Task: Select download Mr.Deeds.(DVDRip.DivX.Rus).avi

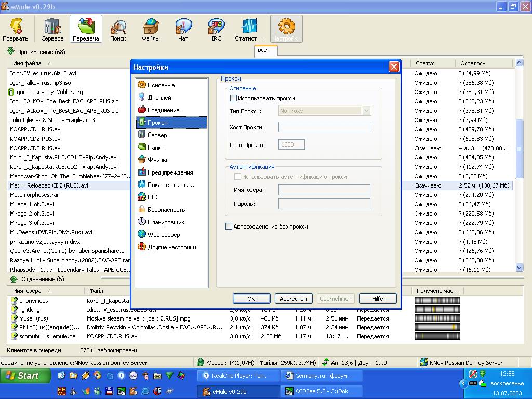Action: (51, 232)
